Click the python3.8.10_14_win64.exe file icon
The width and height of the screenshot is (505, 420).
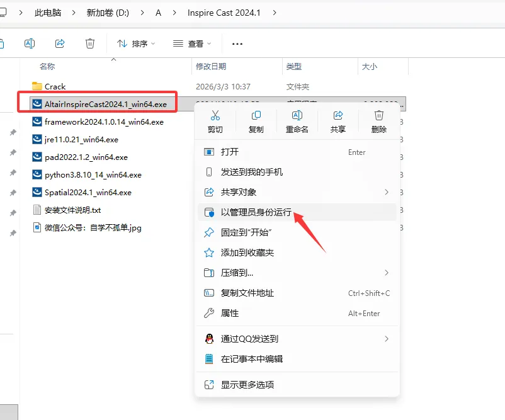[37, 174]
